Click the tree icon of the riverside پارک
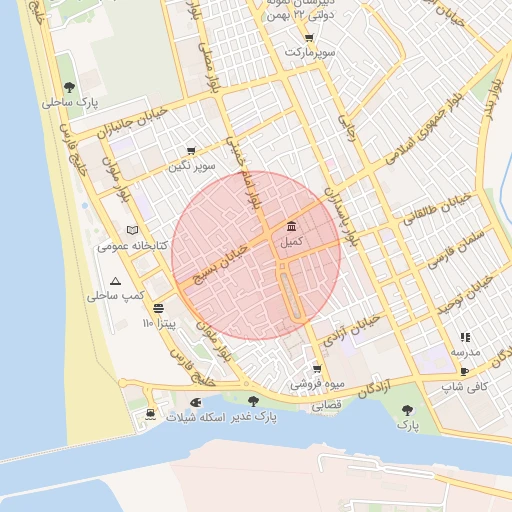Viewport: 512px width, 512px height. pos(407,410)
